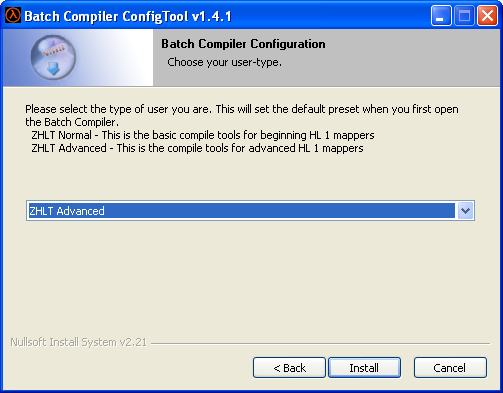Minimize the ConfigTool window

441,16
